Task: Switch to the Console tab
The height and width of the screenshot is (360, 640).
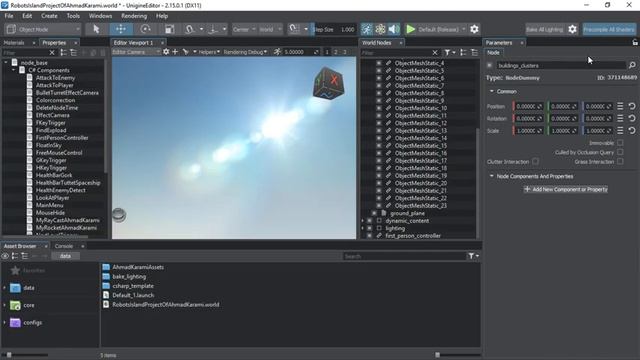Action: tap(64, 246)
